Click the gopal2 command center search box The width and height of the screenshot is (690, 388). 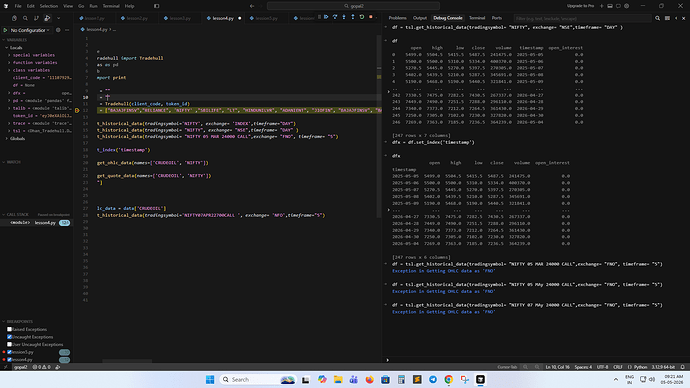[353, 6]
